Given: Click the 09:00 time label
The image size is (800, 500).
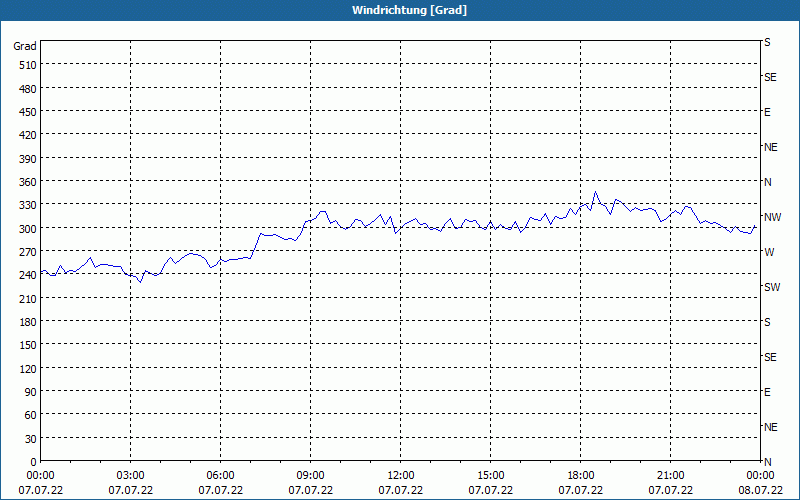Looking at the screenshot, I should click(310, 476).
